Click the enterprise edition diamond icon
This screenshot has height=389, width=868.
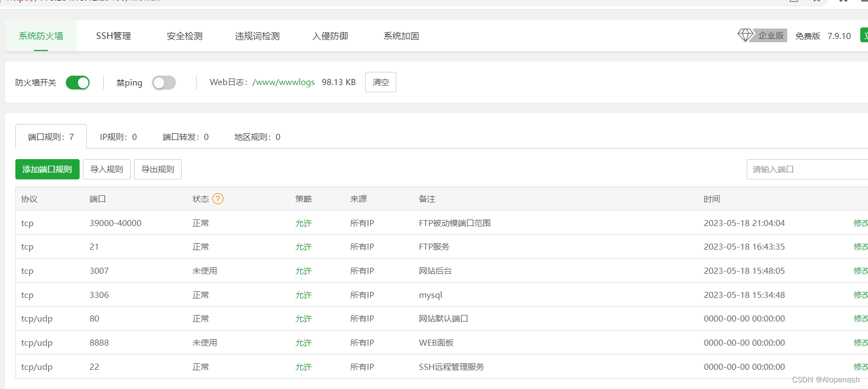click(746, 36)
